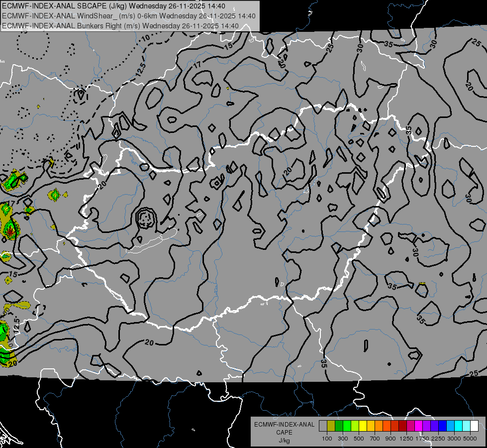The height and width of the screenshot is (448, 487).
Task: Select the pure blue legend swatch
Action: pyautogui.click(x=443, y=426)
